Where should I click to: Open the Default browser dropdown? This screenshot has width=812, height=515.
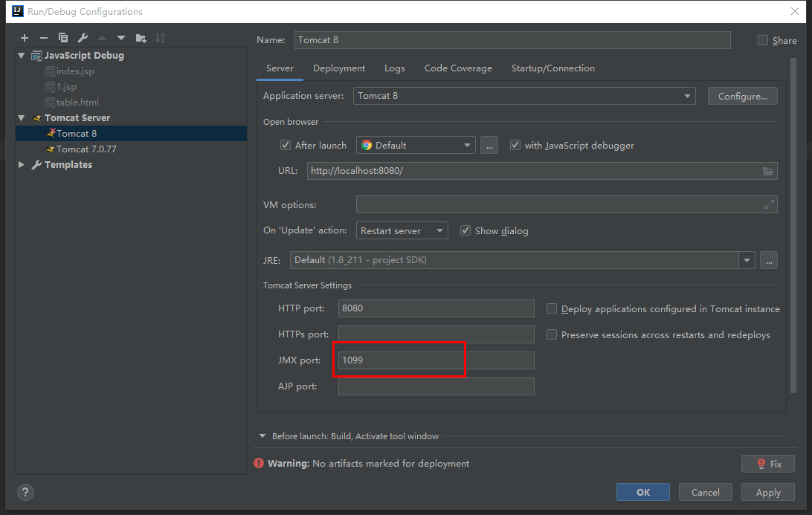(416, 146)
